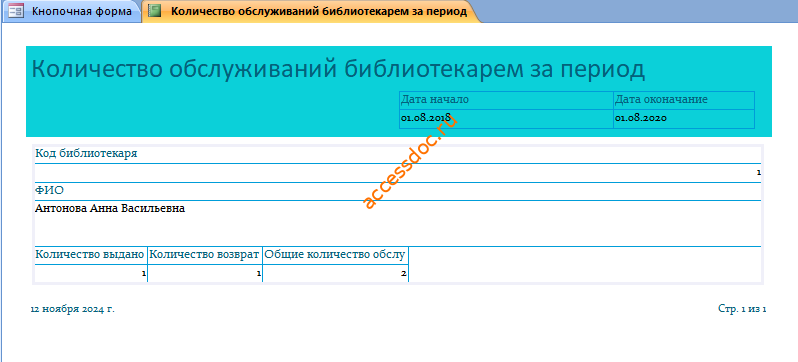The height and width of the screenshot is (362, 798).
Task: Select the ФИО label
Action: point(49,191)
